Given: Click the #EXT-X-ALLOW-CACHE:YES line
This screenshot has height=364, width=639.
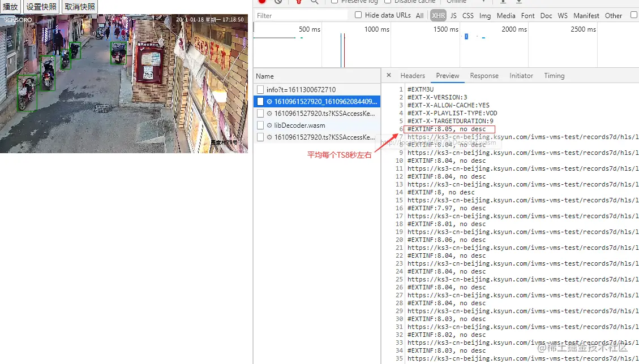Looking at the screenshot, I should pos(448,105).
